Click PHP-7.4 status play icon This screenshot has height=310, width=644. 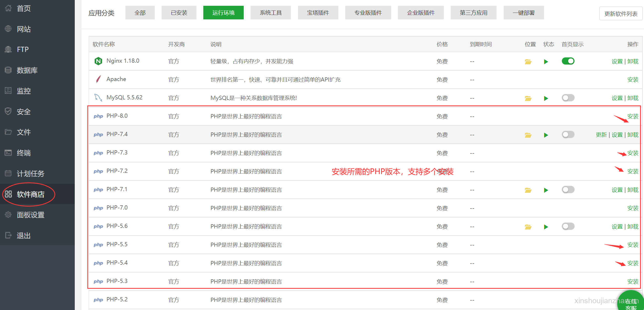[546, 135]
